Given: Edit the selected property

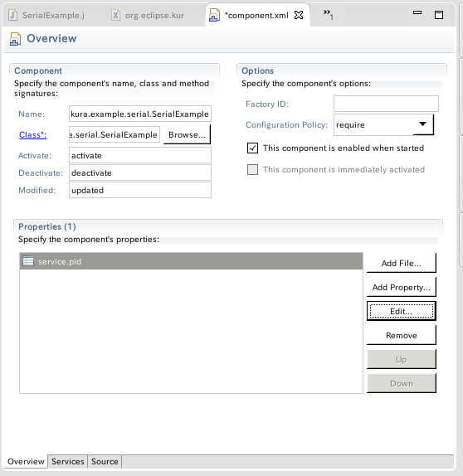Looking at the screenshot, I should pos(402,311).
